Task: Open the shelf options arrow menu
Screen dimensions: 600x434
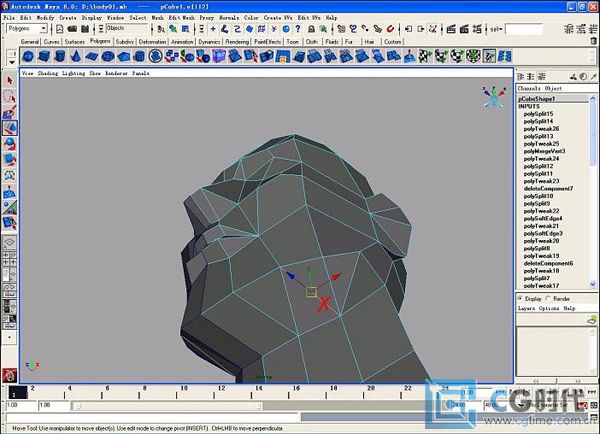Action: click(12, 62)
